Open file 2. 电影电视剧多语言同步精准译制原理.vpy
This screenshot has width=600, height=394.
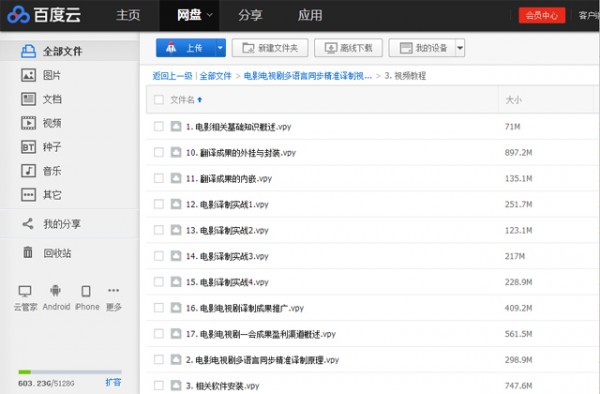tap(262, 360)
